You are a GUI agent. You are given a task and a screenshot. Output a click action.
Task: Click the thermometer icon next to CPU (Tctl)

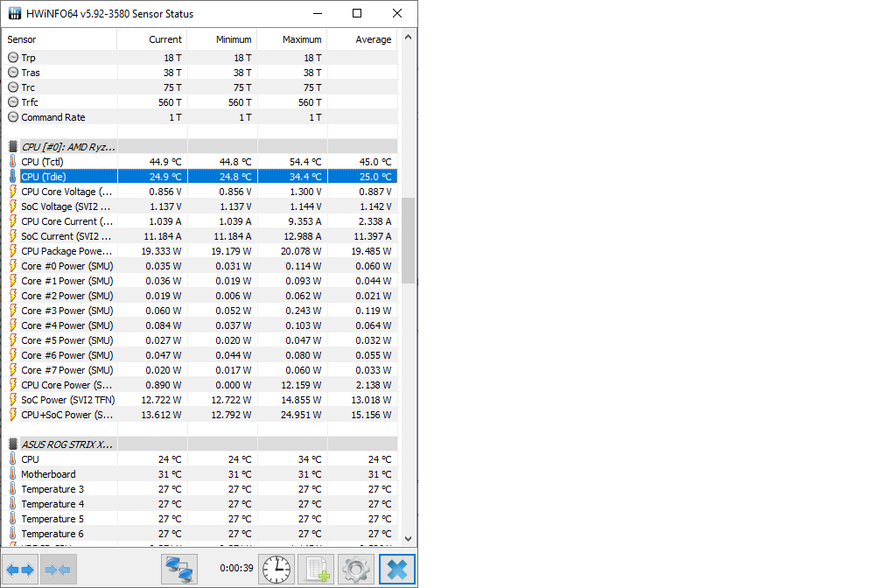click(13, 162)
